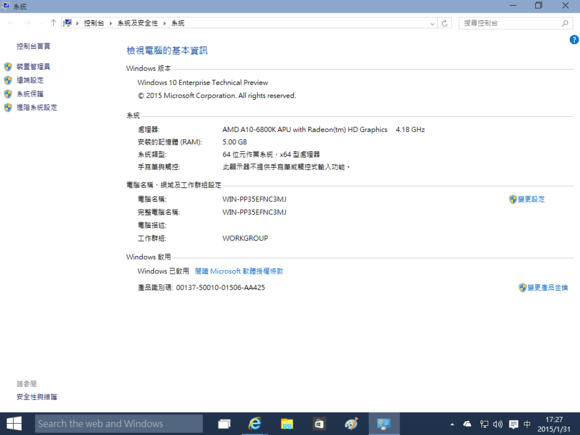Open 系統保護 link
580x435 pixels.
pos(30,94)
